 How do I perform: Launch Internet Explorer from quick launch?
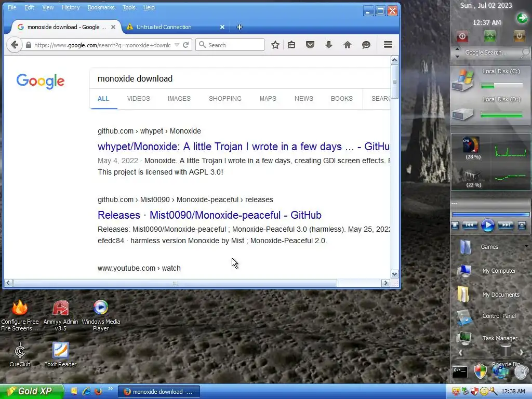pyautogui.click(x=87, y=391)
